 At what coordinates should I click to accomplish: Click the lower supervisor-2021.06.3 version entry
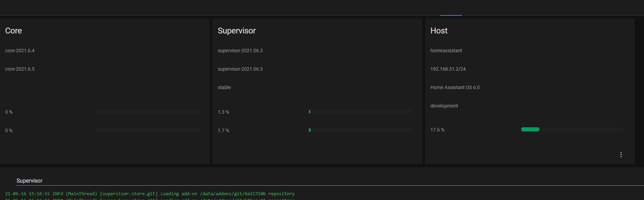click(240, 69)
